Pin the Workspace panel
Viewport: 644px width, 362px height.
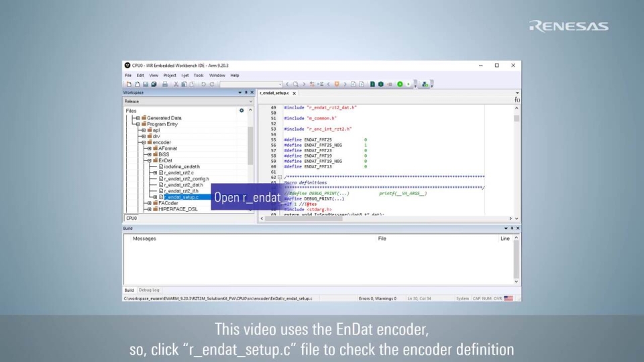[246, 93]
